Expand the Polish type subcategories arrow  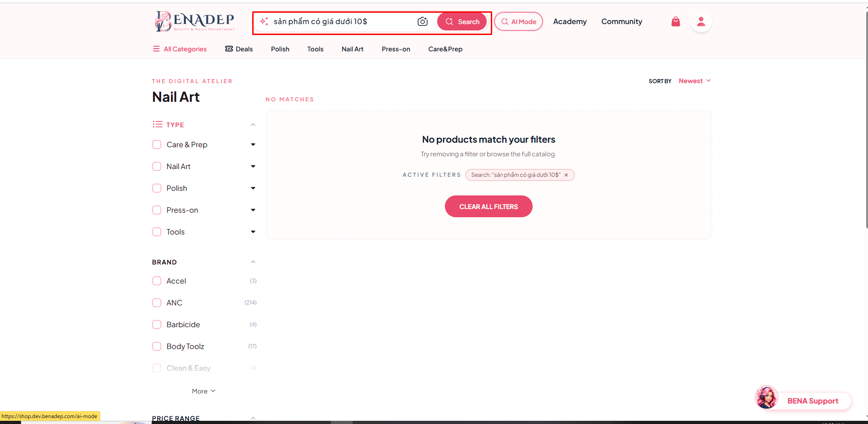(x=253, y=188)
